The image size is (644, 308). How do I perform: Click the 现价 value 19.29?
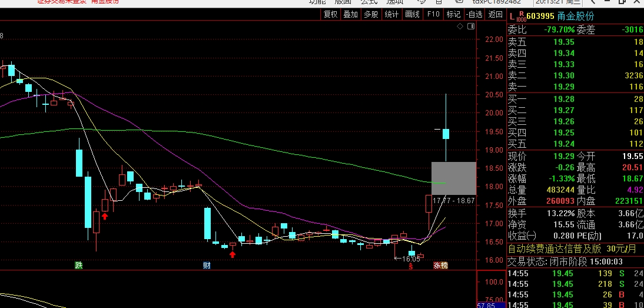[x=563, y=157]
